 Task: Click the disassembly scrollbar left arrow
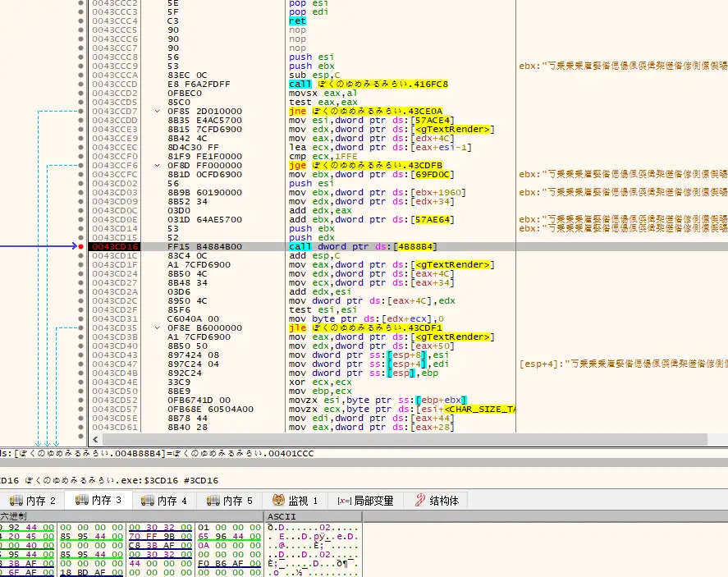[x=95, y=439]
